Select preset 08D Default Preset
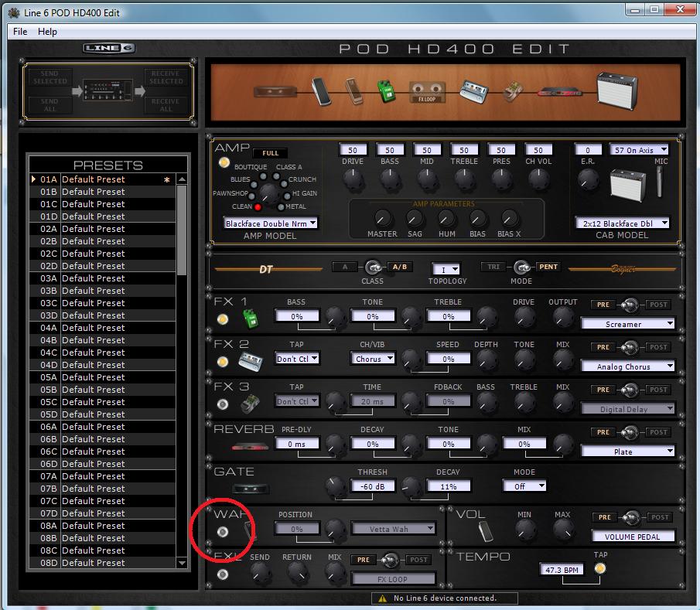Screen dimensions: 700x610 103,563
